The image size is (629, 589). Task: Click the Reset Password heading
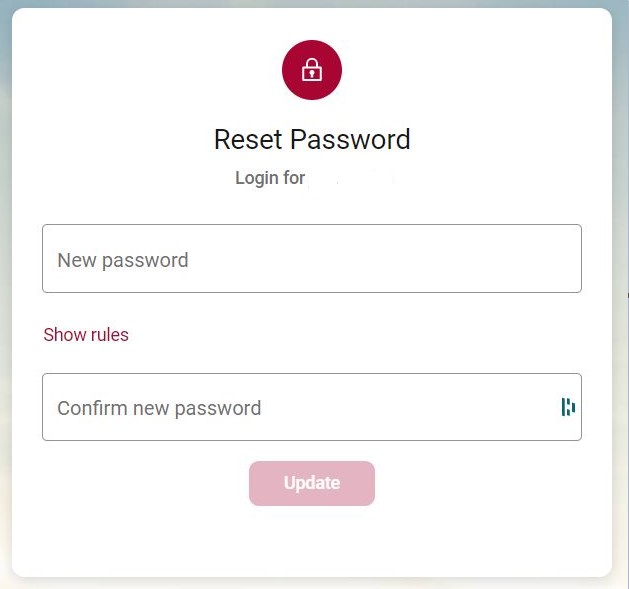[x=312, y=139]
